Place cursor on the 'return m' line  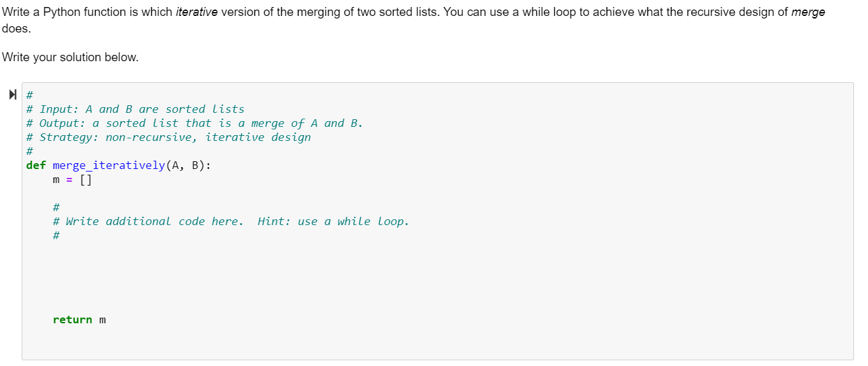click(79, 319)
